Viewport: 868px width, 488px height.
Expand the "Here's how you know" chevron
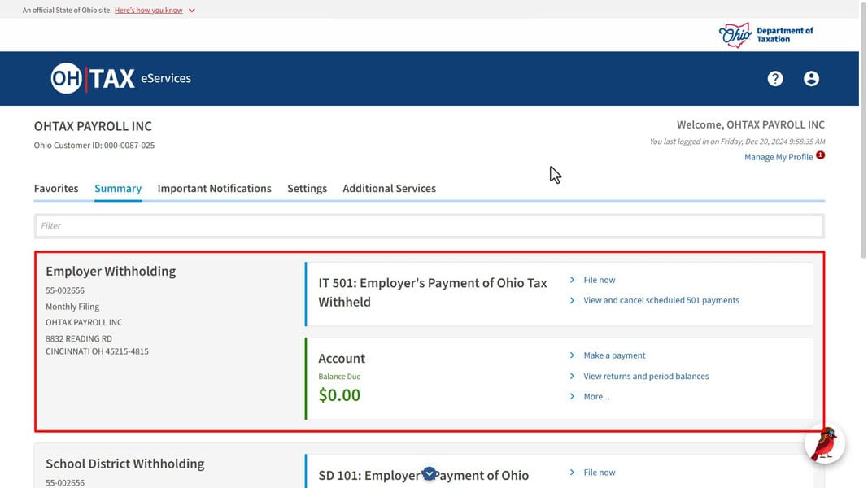192,11
